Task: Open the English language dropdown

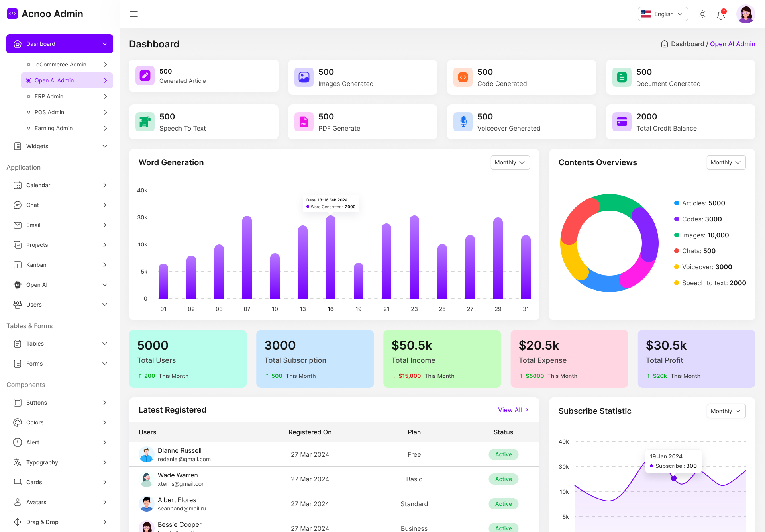Action: pos(663,14)
